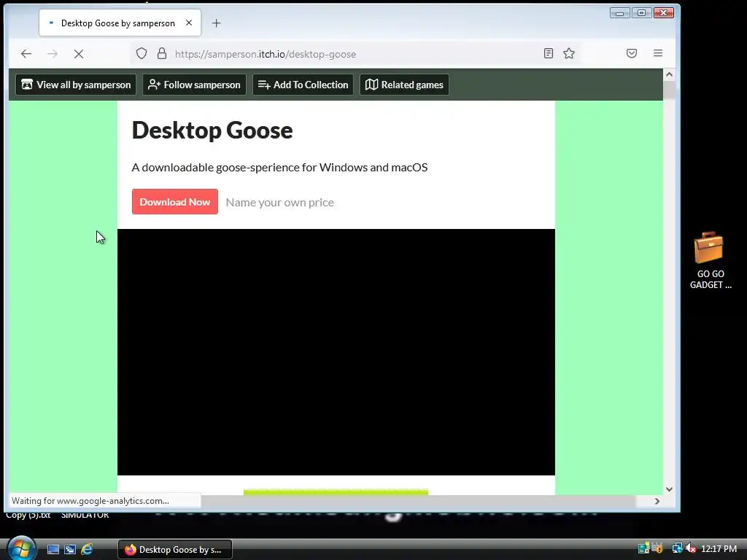Click the forward navigation arrow
747x560 pixels.
53,54
